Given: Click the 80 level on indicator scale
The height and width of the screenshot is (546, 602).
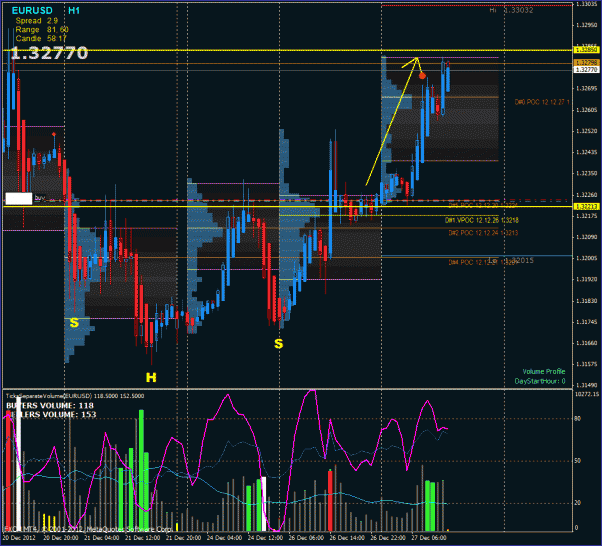Looking at the screenshot, I should (x=578, y=419).
